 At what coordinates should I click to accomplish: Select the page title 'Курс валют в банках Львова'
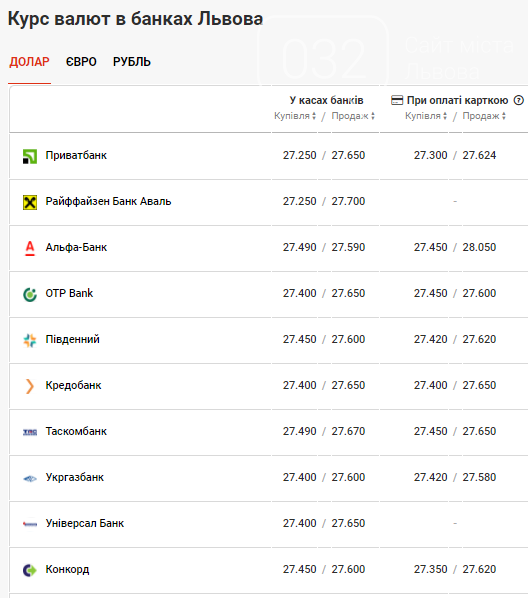pos(135,19)
